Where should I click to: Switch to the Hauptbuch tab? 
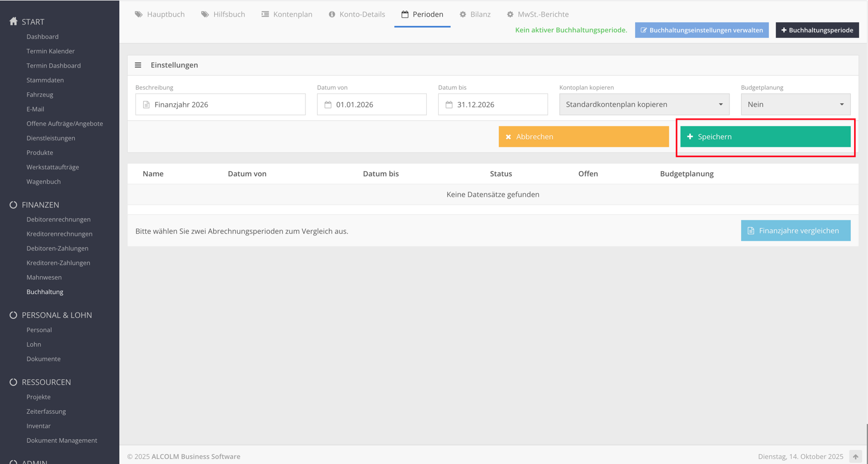(160, 15)
